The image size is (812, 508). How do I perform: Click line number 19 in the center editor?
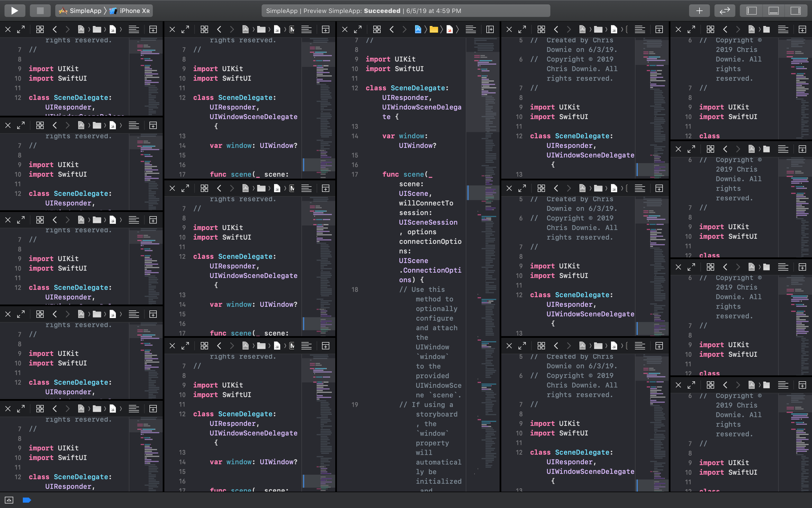tap(355, 405)
